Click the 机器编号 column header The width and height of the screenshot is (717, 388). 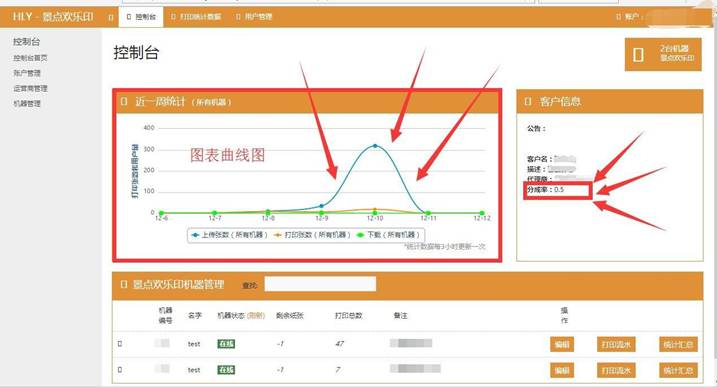[166, 315]
